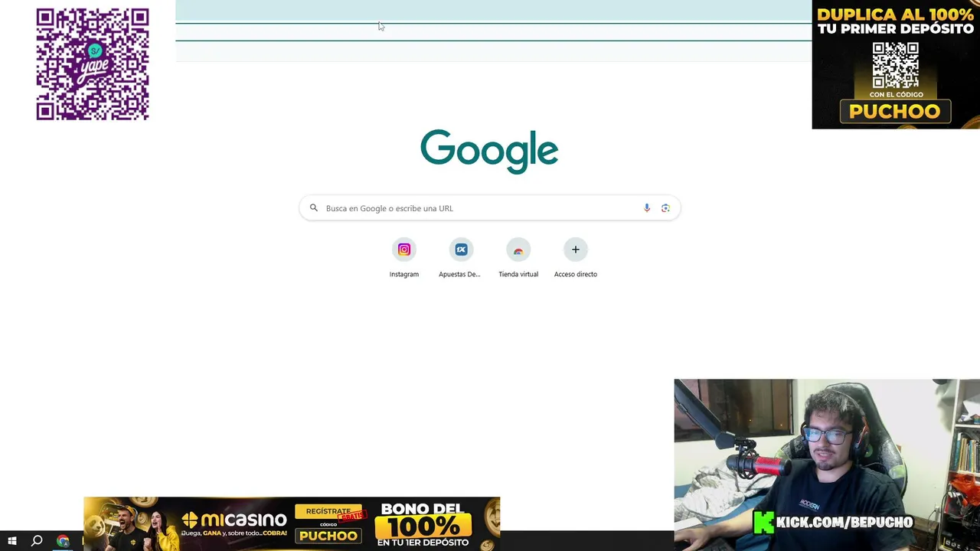Click the Google logo

[x=489, y=151]
